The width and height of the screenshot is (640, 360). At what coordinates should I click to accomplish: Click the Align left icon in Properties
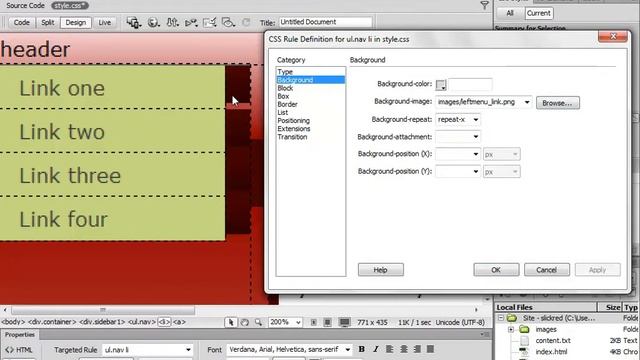[390, 349]
